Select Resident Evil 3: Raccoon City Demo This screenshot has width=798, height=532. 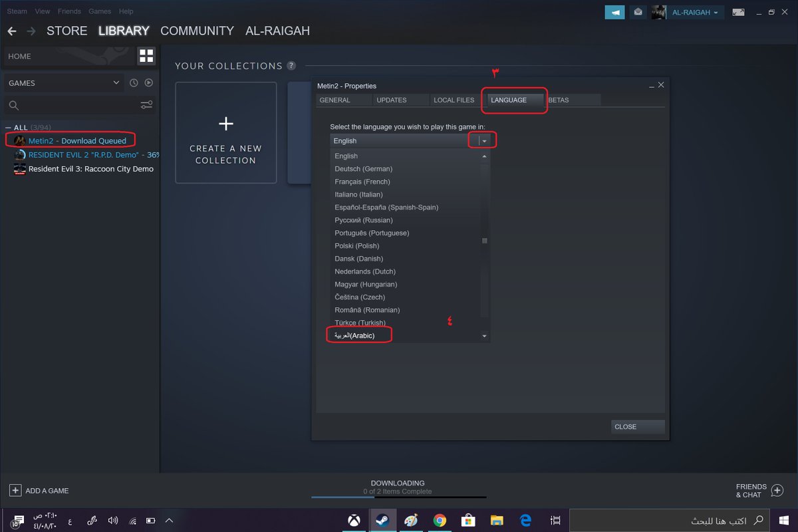(x=84, y=169)
